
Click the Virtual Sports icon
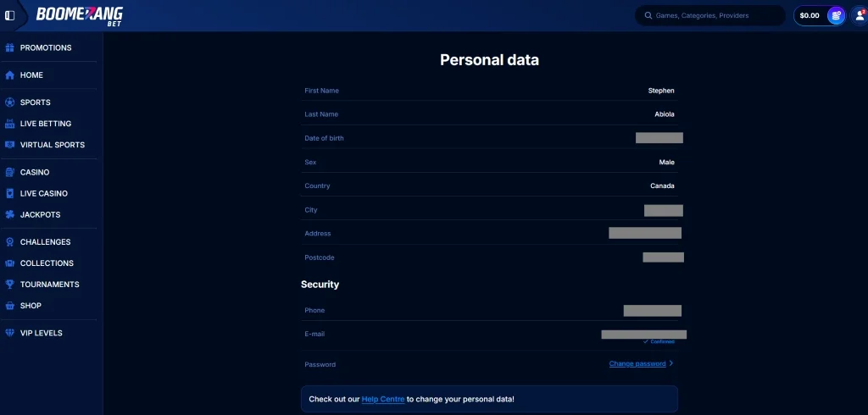tap(9, 145)
